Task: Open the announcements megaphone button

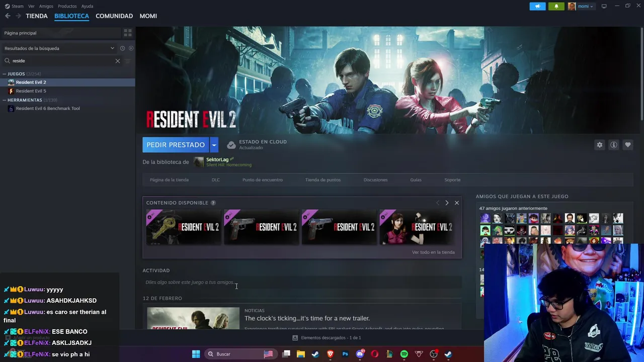Action: 537,6
